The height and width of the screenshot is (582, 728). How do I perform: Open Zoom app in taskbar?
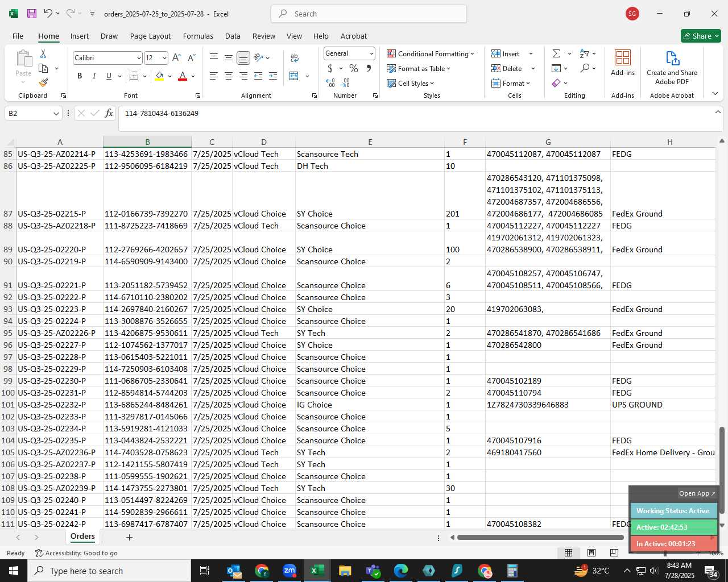point(289,571)
